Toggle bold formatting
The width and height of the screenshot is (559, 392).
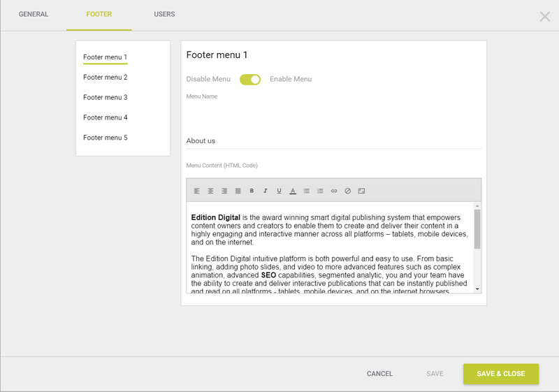point(252,191)
